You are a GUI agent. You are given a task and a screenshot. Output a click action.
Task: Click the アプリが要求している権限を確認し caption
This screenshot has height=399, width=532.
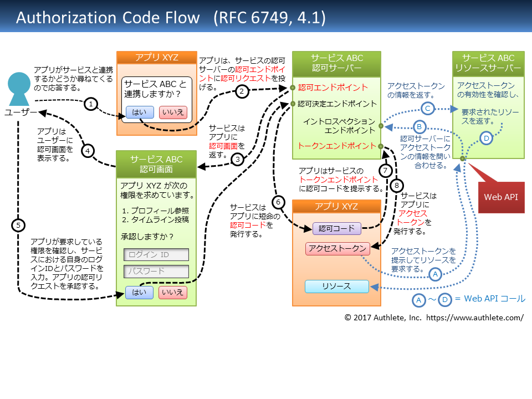click(67, 264)
